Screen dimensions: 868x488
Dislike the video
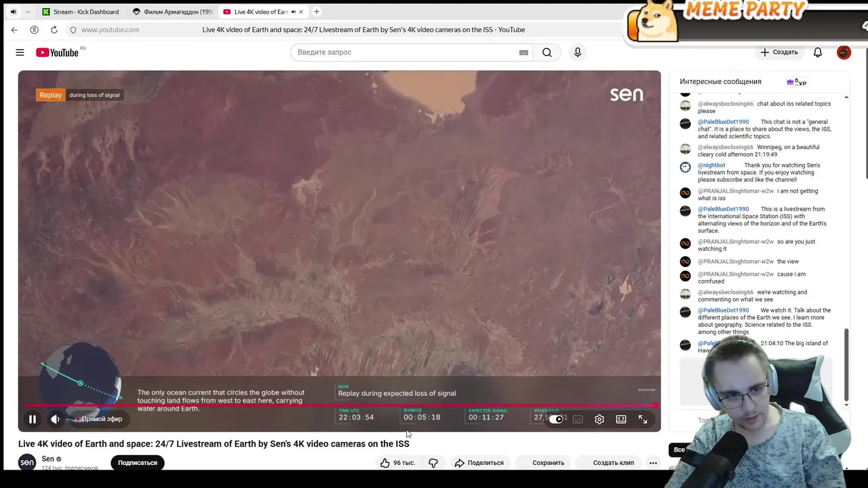point(433,463)
